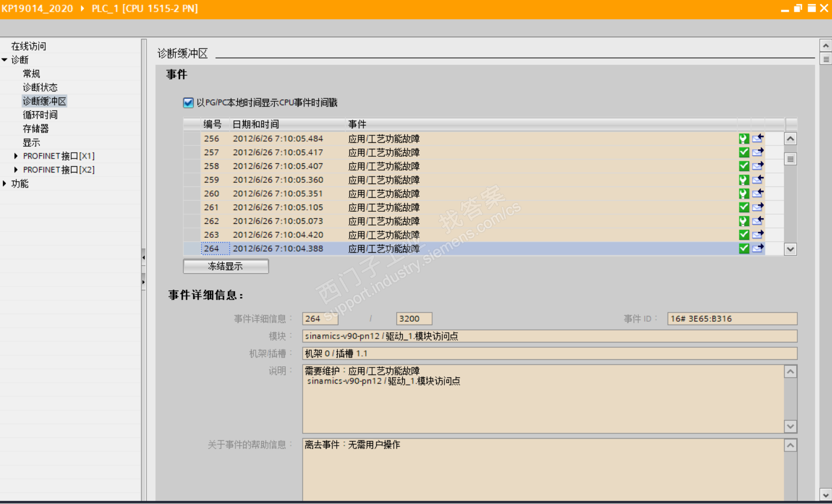
Task: Click the incoming event envelope icon in row 256
Action: point(758,139)
